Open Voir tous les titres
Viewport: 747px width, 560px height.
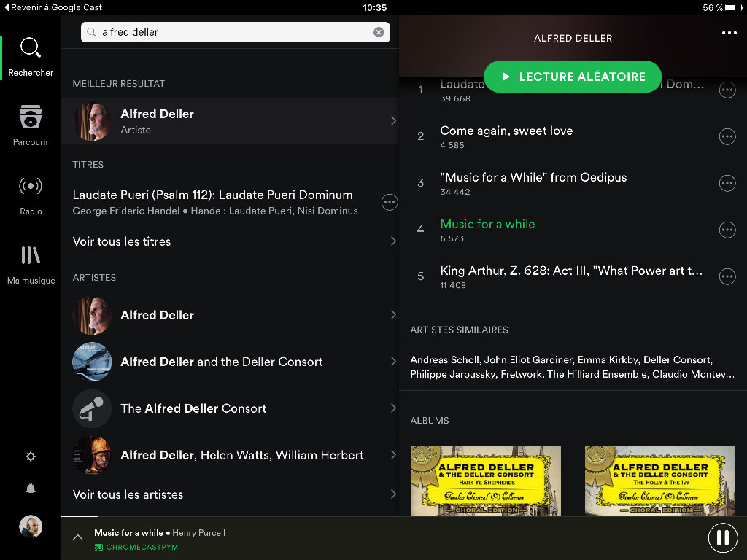[230, 241]
